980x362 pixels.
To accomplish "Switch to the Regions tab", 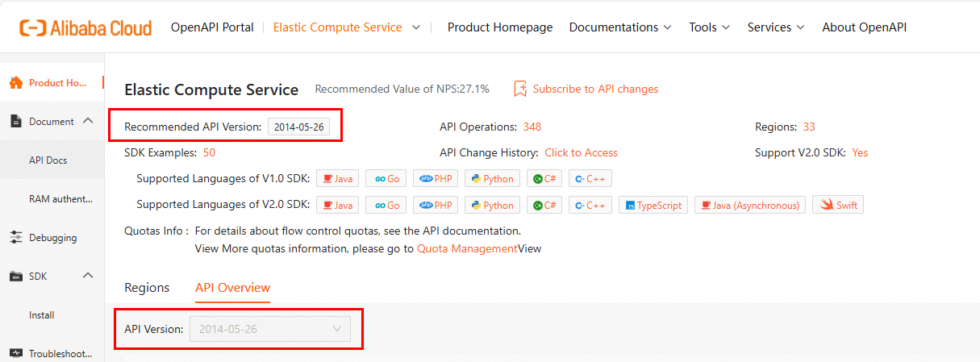I will (147, 288).
